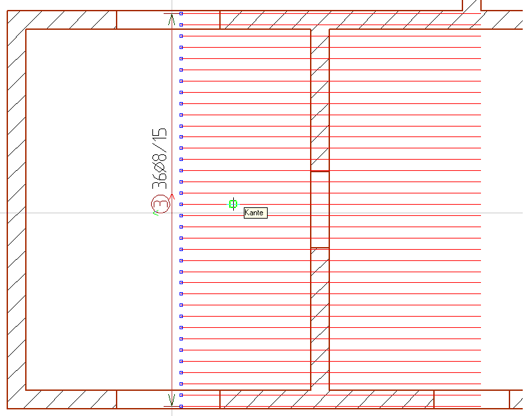Click the green snap marker on the bar
The height and width of the screenshot is (416, 532).
tap(233, 204)
